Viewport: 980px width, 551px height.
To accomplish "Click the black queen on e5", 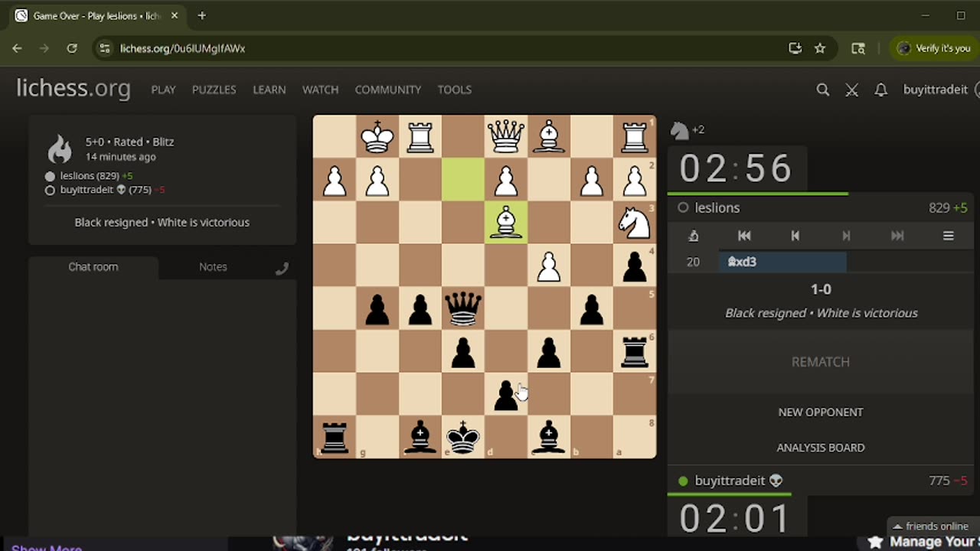I will pyautogui.click(x=463, y=308).
